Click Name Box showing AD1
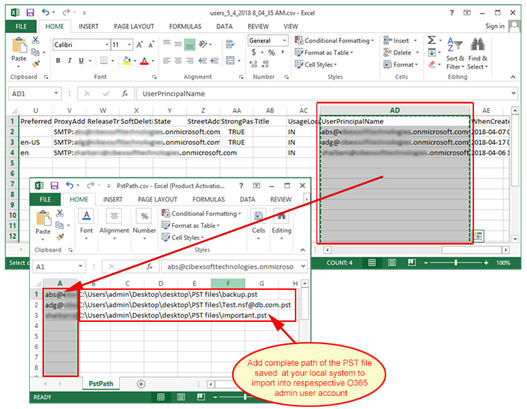527x409 pixels. coord(35,93)
